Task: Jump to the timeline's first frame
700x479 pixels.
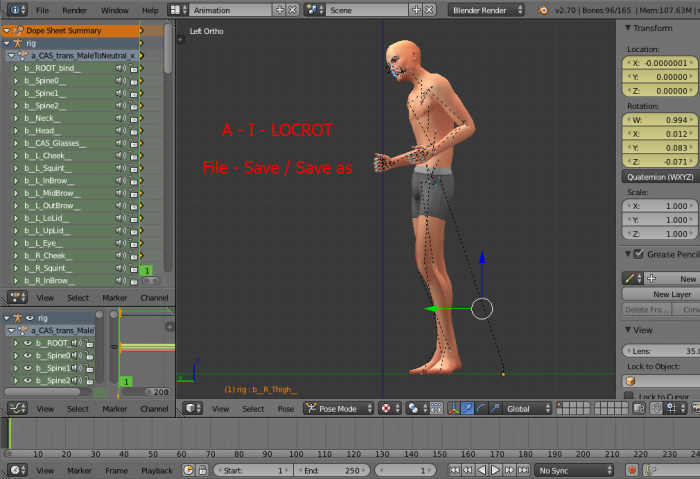Action: [x=455, y=470]
